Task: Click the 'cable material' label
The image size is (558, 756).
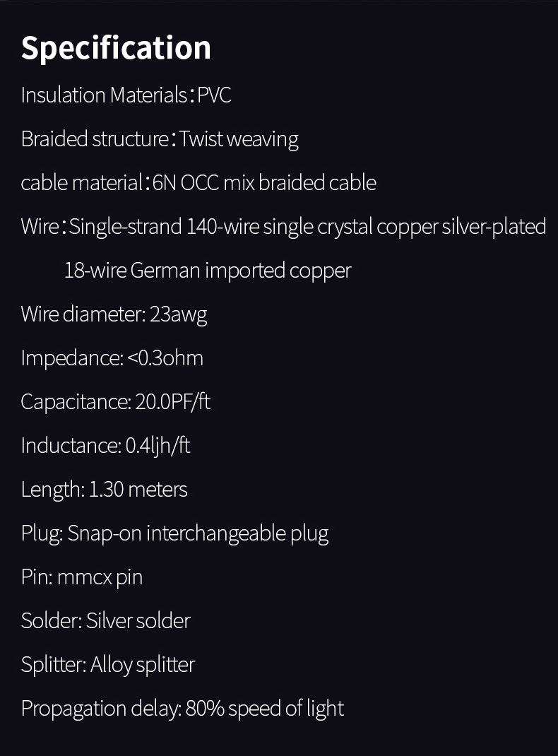Action: pos(81,182)
